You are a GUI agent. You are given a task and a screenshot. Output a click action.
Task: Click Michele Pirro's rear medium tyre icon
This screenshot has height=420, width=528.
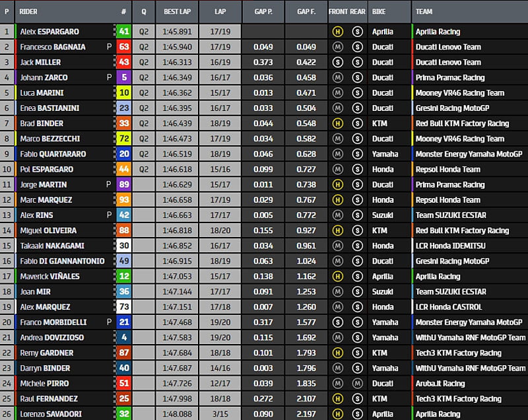(x=358, y=384)
